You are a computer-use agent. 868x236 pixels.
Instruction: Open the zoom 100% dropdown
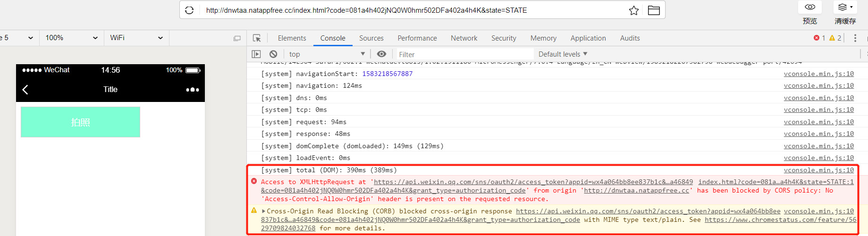click(71, 38)
